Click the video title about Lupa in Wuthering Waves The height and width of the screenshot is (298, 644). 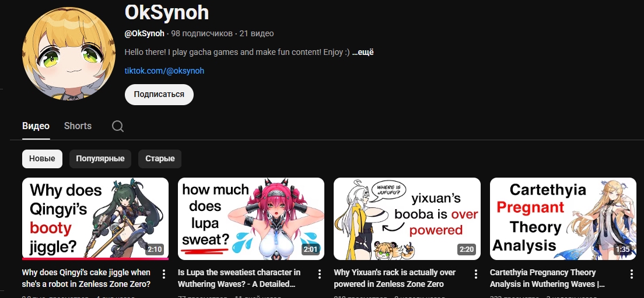coord(239,278)
